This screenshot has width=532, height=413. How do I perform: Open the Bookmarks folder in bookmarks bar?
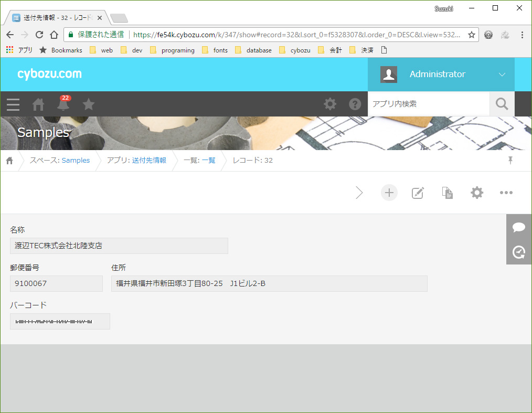click(x=61, y=50)
